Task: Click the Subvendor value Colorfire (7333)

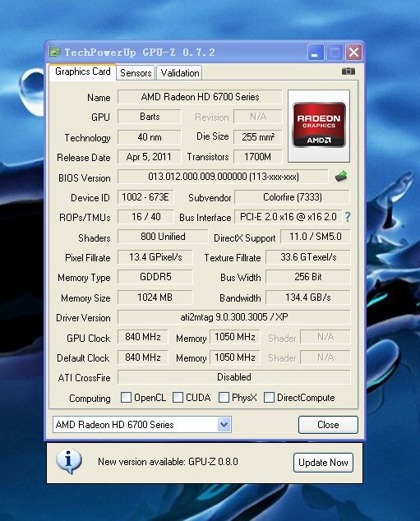Action: 293,197
